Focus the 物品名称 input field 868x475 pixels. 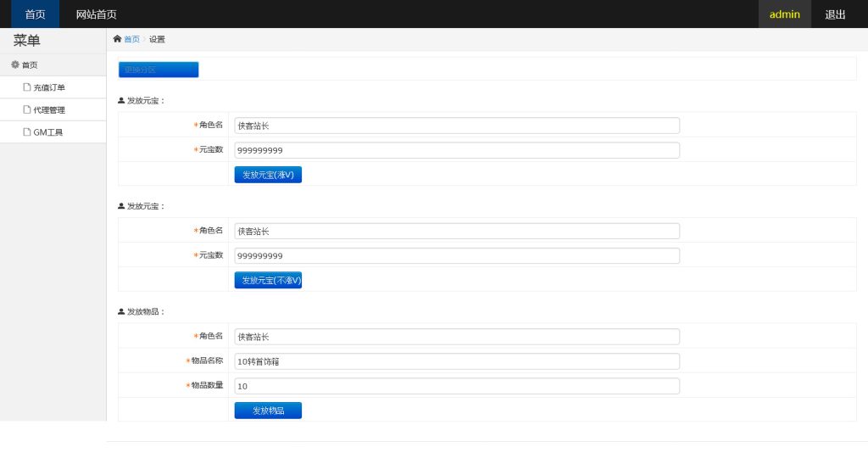[x=457, y=361]
